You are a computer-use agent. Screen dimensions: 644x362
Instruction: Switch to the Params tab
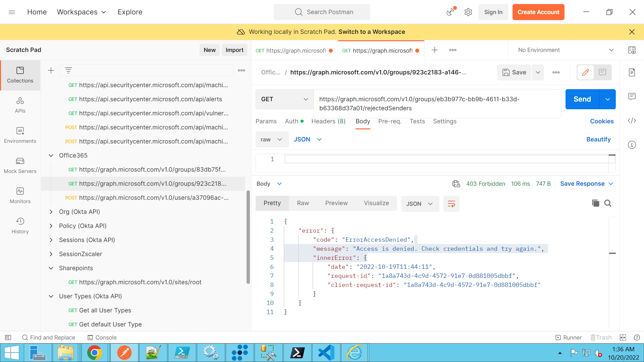pyautogui.click(x=266, y=121)
